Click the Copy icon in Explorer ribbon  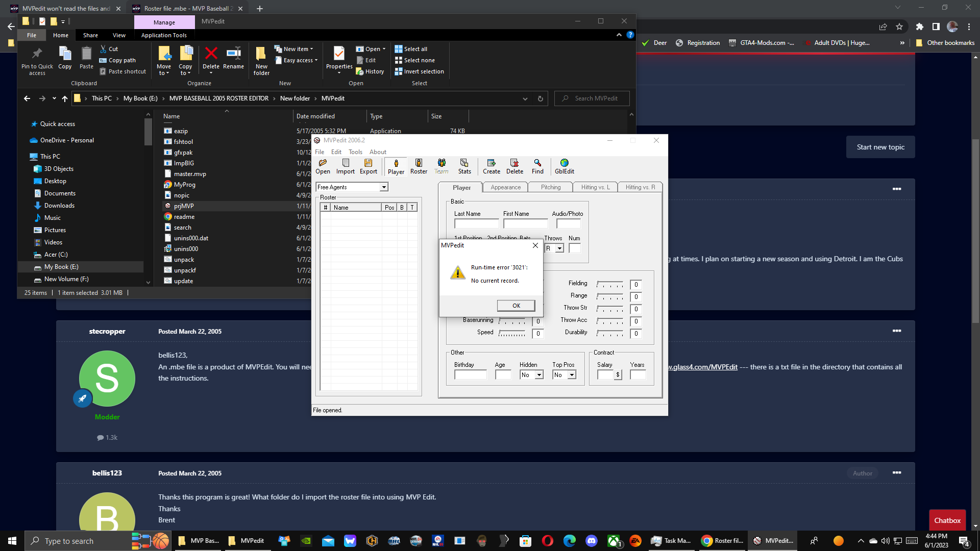(x=65, y=58)
